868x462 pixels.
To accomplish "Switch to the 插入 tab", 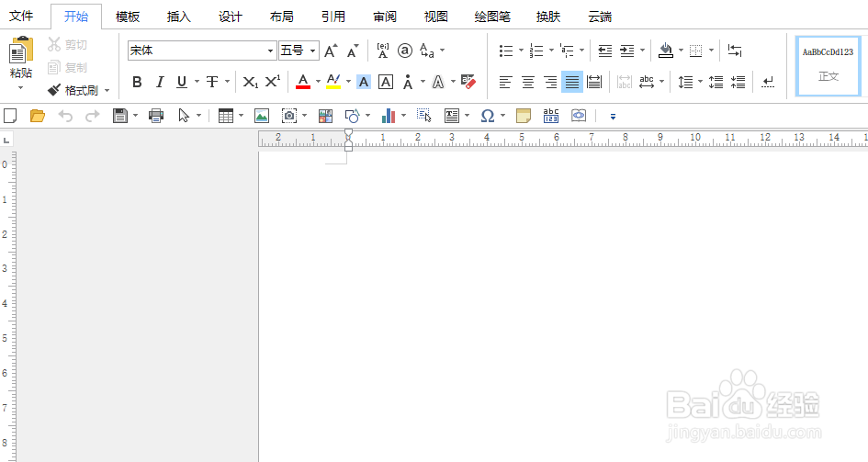I will (179, 17).
